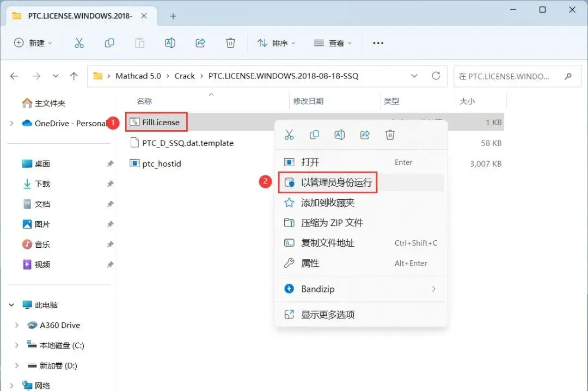Open 桌面 in the sidebar
The height and width of the screenshot is (391, 588).
[36, 163]
